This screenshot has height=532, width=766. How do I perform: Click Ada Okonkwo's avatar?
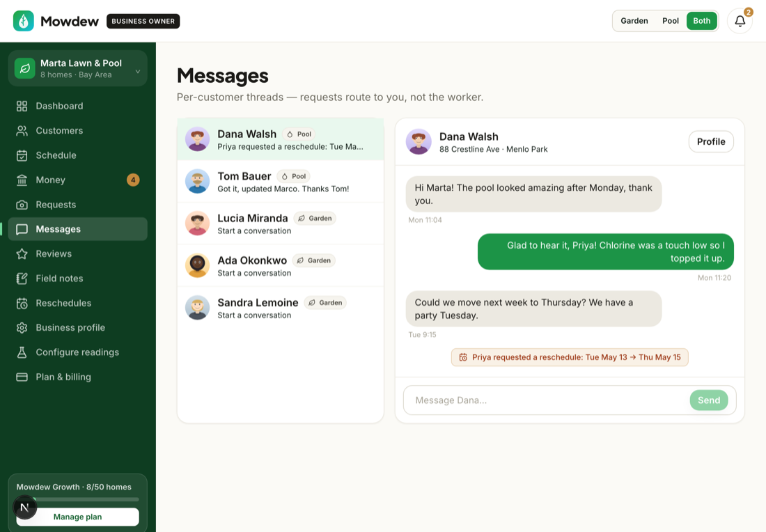pyautogui.click(x=197, y=265)
